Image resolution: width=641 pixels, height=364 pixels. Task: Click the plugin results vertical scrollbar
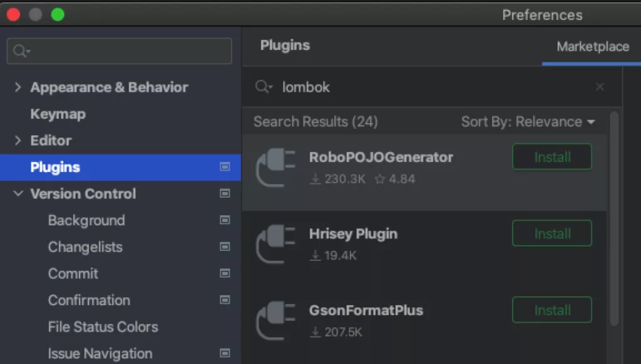point(614,218)
